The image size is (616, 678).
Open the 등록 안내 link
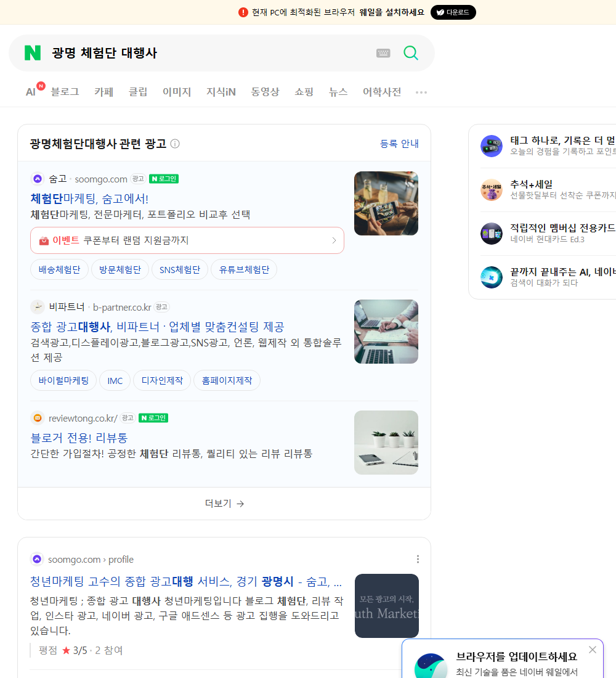pyautogui.click(x=399, y=144)
